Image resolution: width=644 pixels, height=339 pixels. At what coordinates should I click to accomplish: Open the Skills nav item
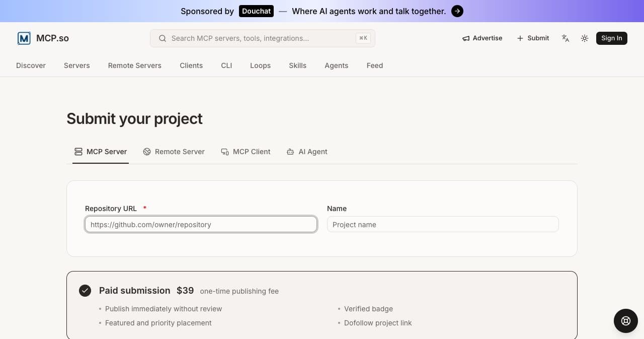298,65
